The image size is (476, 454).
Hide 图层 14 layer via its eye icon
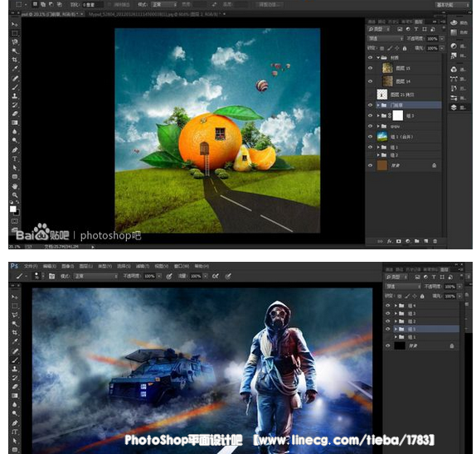click(371, 81)
